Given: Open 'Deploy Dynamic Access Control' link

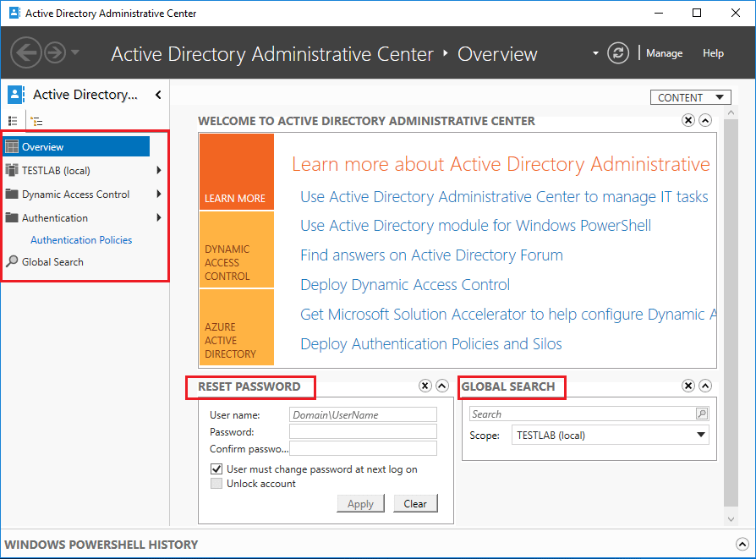Looking at the screenshot, I should pyautogui.click(x=405, y=284).
